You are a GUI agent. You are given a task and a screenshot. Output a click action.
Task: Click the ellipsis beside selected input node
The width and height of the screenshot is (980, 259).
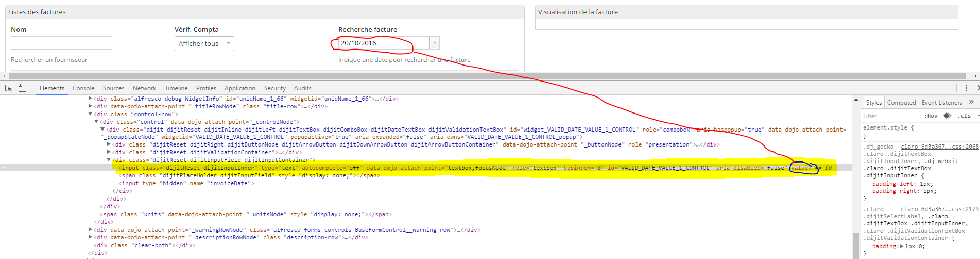coord(4,168)
